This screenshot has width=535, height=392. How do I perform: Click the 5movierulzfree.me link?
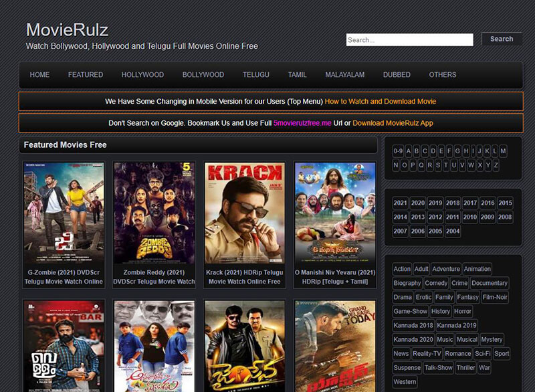coord(302,123)
